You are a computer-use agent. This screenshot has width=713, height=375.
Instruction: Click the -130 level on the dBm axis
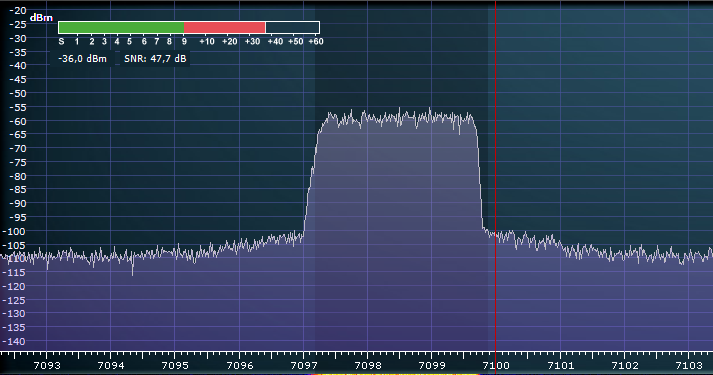15,314
